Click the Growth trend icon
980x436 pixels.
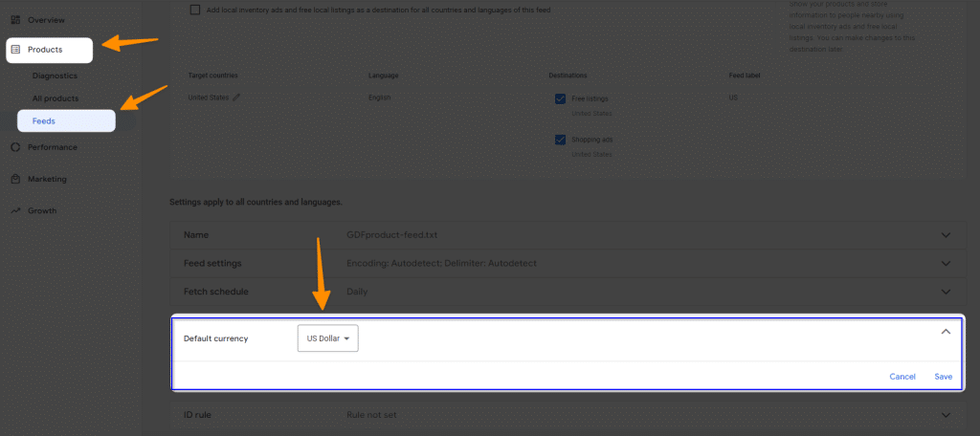coord(16,211)
